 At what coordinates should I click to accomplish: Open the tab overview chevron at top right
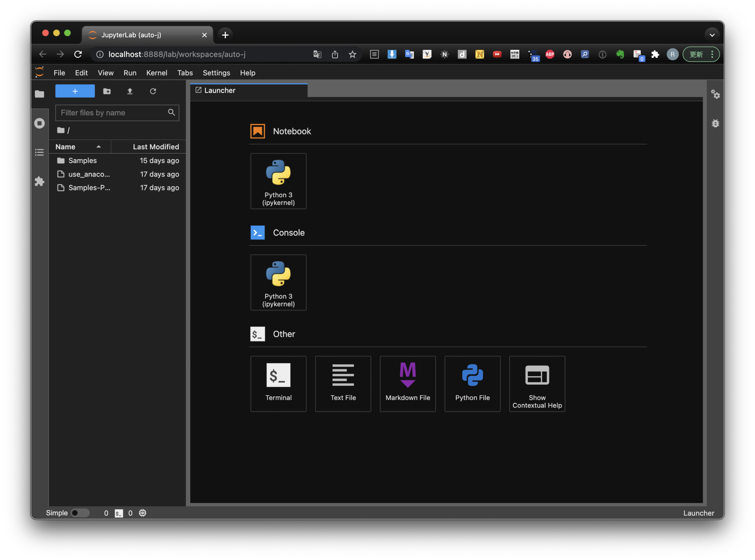click(x=712, y=35)
